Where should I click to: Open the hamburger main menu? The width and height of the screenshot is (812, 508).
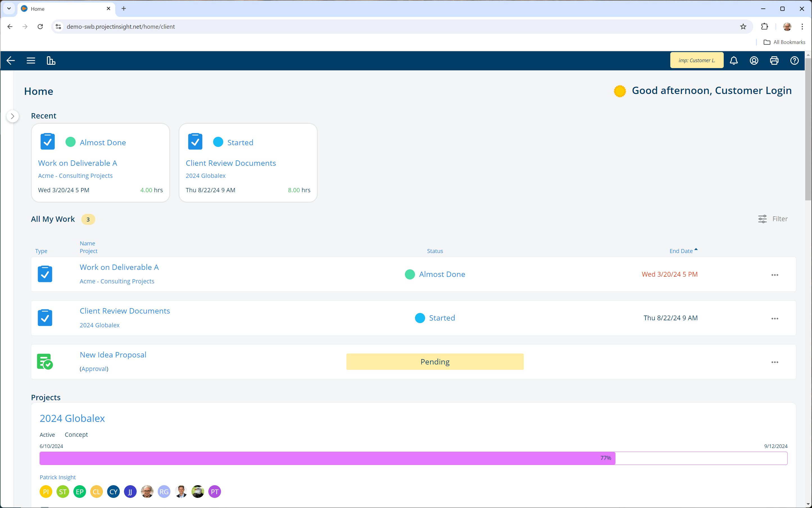pos(31,61)
